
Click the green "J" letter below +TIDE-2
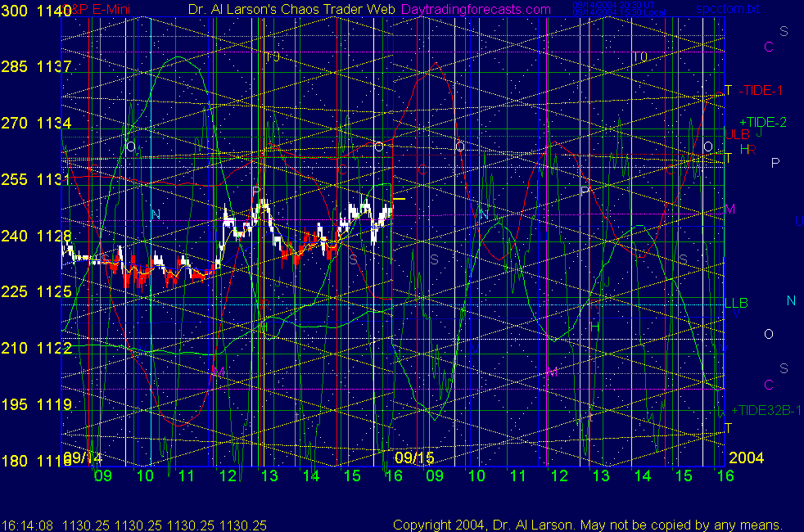click(x=760, y=133)
